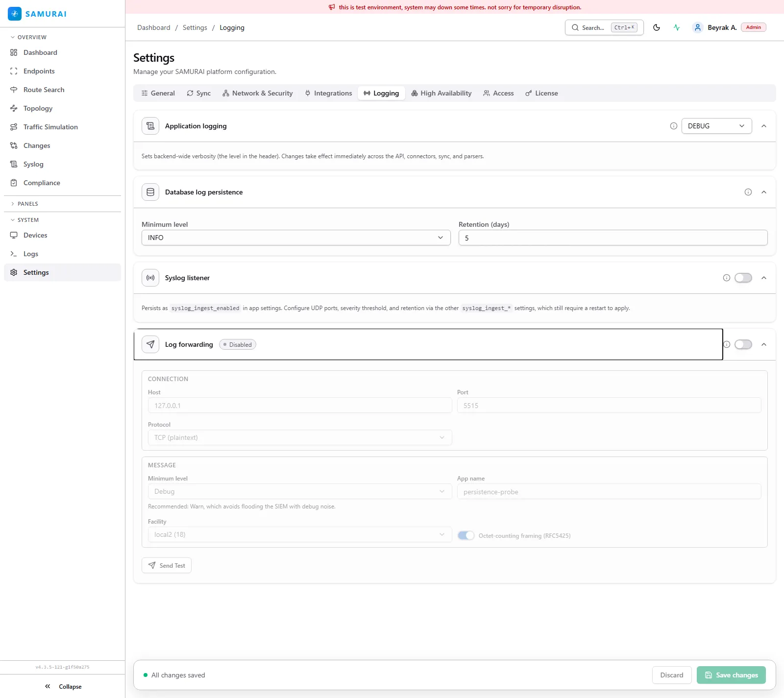Screen dimensions: 784x698
Task: Click the App name input field
Action: pyautogui.click(x=609, y=491)
